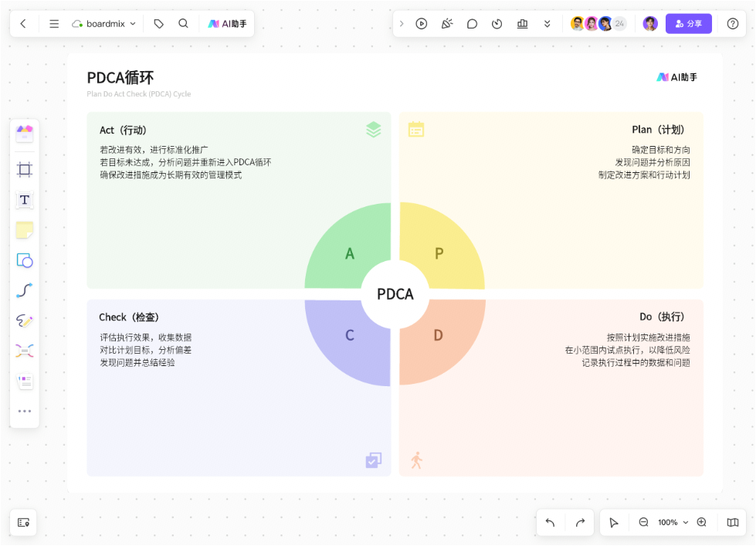Select the Sticky note tool
The image size is (756, 546).
25,230
